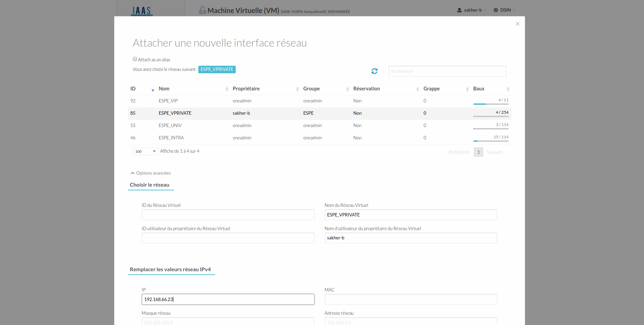Click the sort arrow on ID column

tap(153, 89)
